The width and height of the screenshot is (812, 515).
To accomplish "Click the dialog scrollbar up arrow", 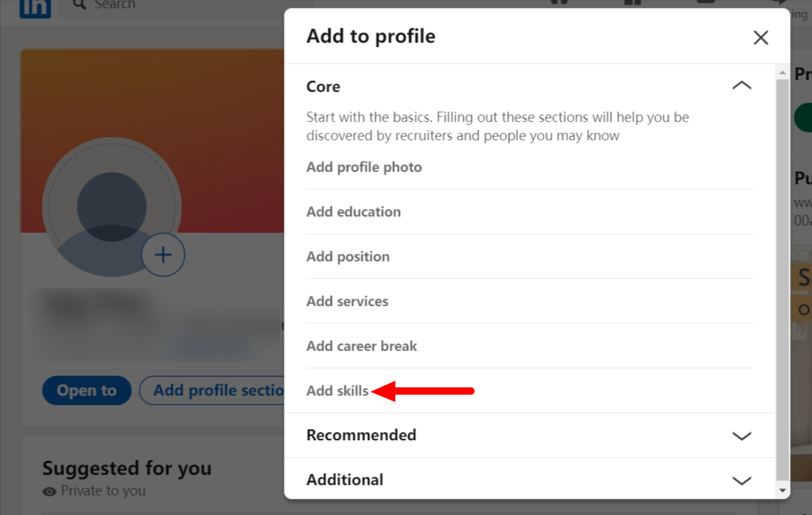I will (783, 73).
